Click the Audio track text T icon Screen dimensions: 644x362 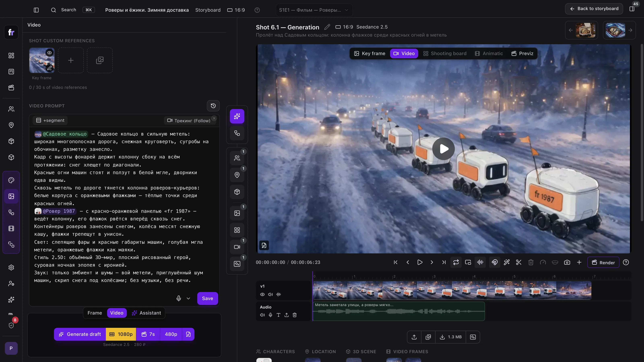(x=278, y=315)
